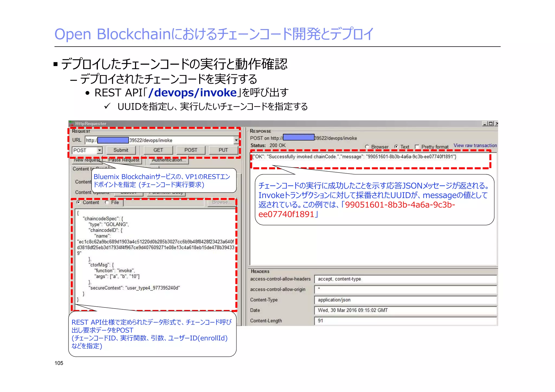Expand the URL history dropdown arrow
The image size is (555, 392).
[236, 140]
